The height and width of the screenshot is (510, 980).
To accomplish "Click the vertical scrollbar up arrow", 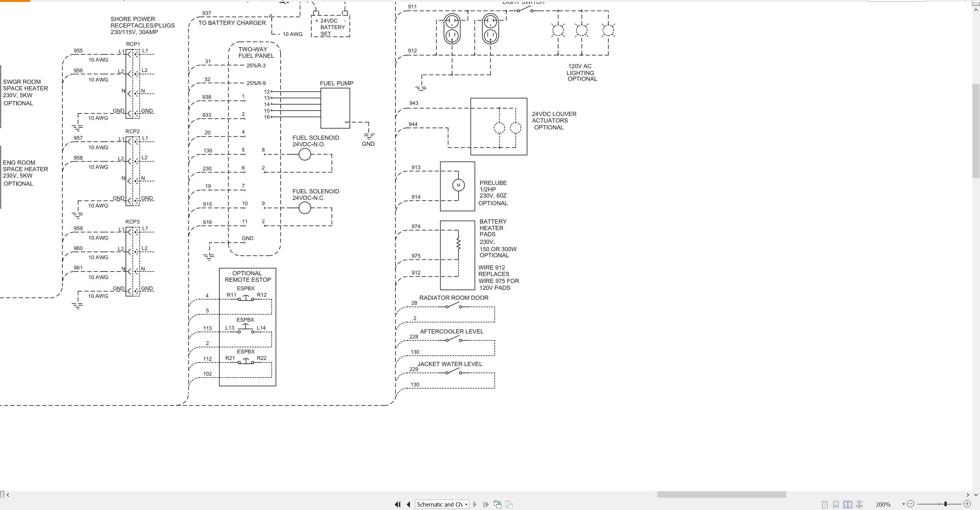I will (x=976, y=9).
